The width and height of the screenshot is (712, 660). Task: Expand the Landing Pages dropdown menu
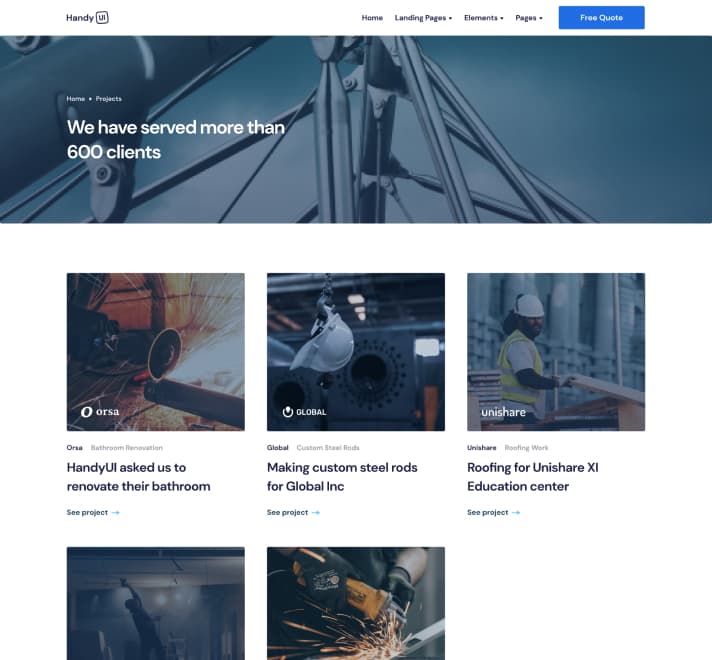[423, 18]
